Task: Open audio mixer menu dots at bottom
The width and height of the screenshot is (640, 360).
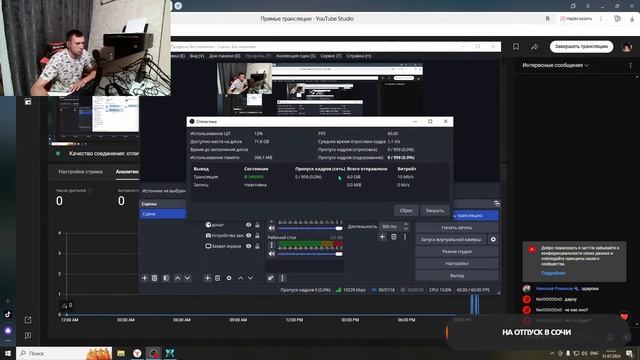Action: (x=282, y=278)
